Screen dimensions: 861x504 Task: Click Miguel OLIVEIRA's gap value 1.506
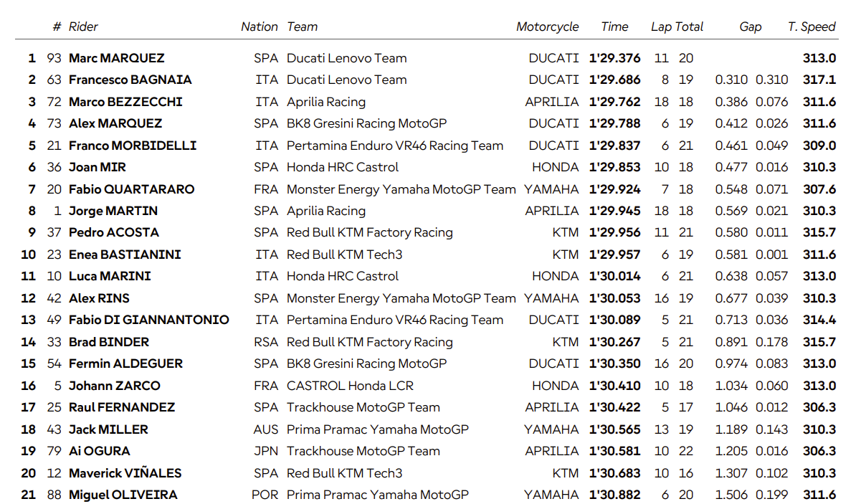tap(731, 495)
